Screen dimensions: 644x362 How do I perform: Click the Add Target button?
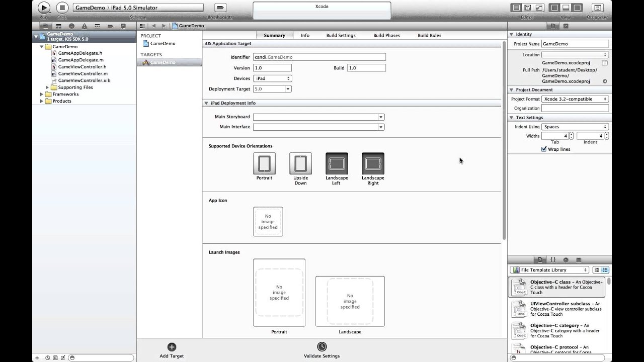pyautogui.click(x=172, y=350)
